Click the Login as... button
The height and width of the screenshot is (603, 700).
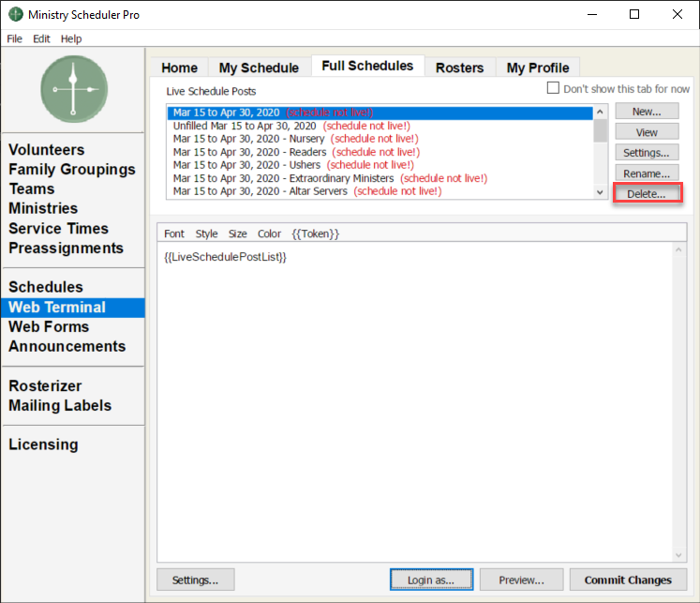tap(431, 580)
